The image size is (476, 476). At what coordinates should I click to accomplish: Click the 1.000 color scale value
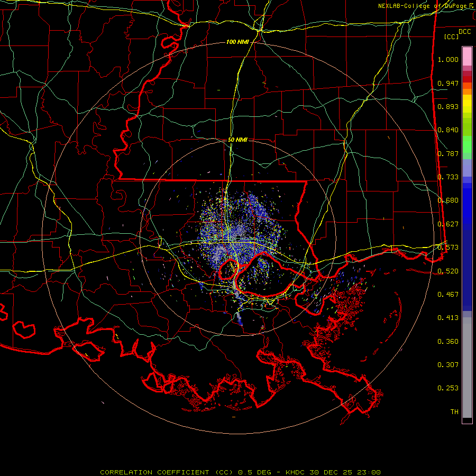448,59
